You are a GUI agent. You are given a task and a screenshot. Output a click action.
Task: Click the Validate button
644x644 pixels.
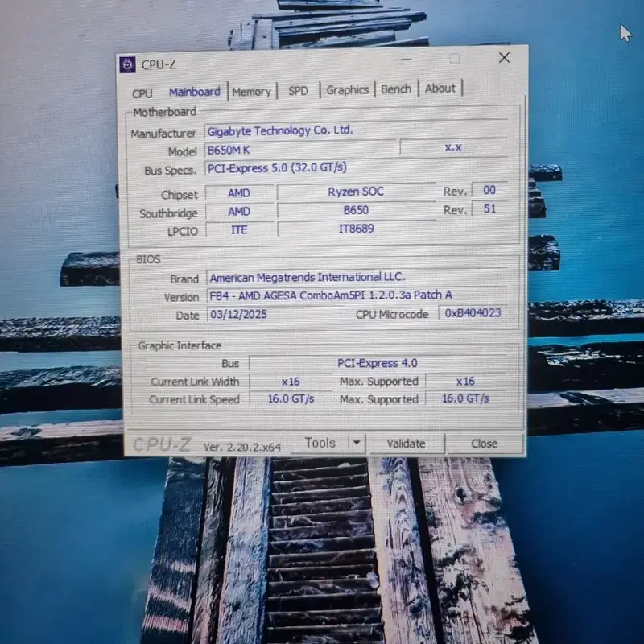point(406,444)
